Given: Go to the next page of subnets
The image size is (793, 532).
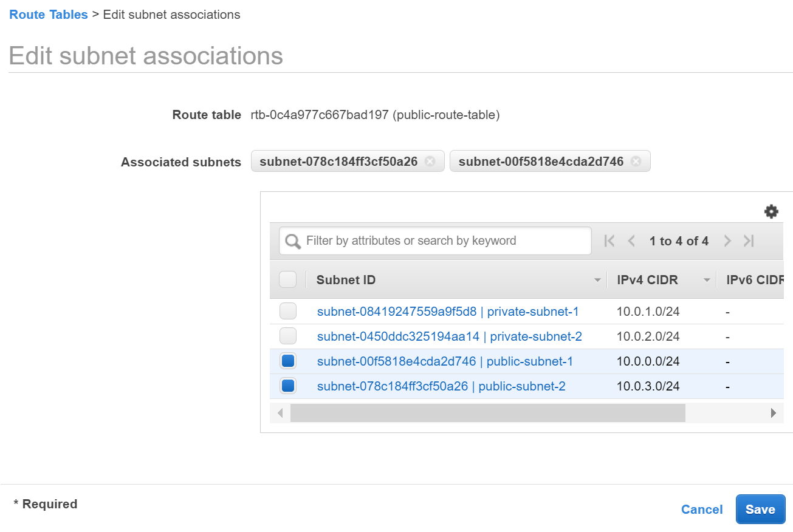Looking at the screenshot, I should 727,241.
